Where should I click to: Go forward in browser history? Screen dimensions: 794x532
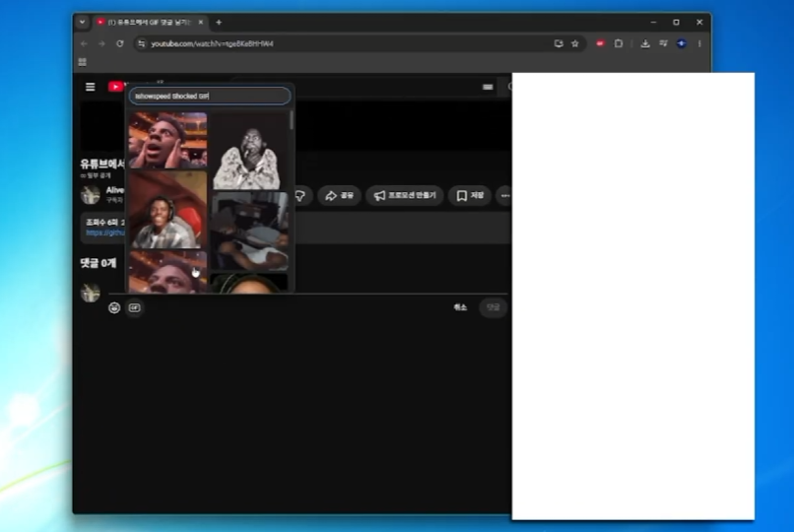(101, 44)
